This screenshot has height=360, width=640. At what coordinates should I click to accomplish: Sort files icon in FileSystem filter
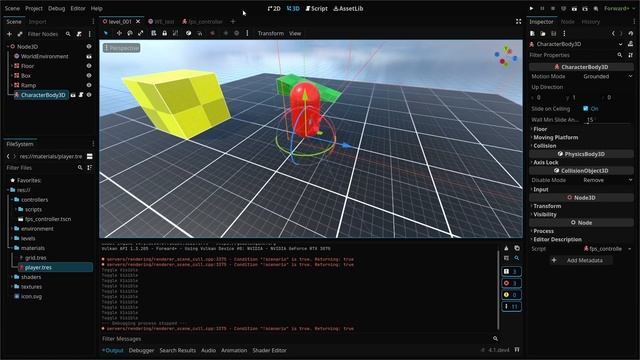(89, 168)
